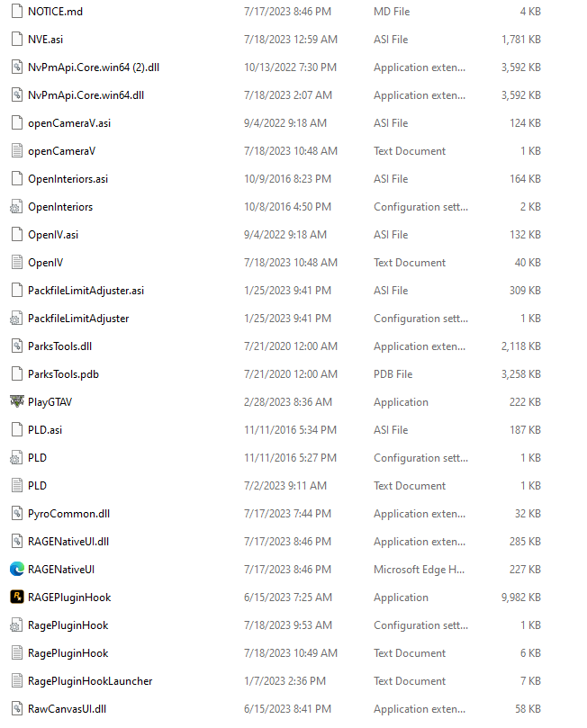Click the MD File type of NOTICE.md
The height and width of the screenshot is (728, 587).
[x=392, y=12]
